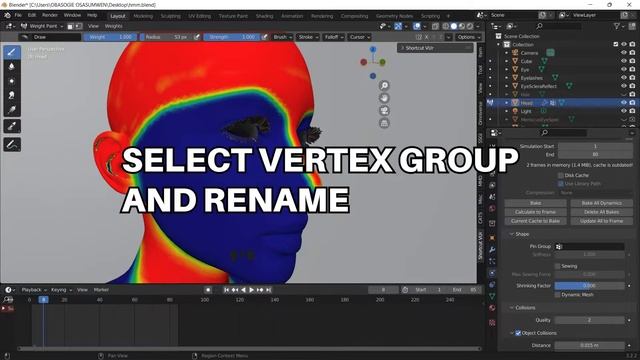This screenshot has width=640, height=360.
Task: Open Object Data properties triangle icon
Action: point(492,296)
